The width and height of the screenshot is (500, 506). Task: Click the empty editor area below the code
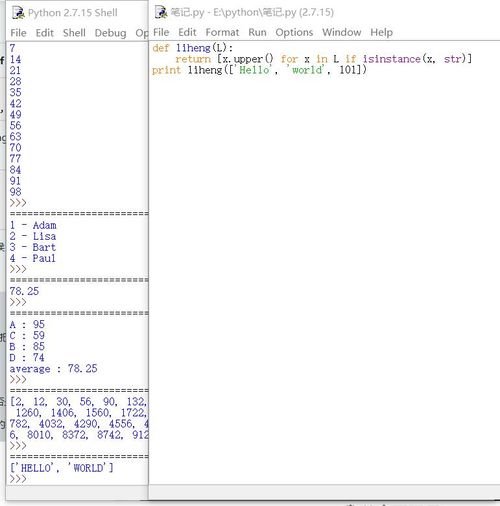[x=324, y=280]
